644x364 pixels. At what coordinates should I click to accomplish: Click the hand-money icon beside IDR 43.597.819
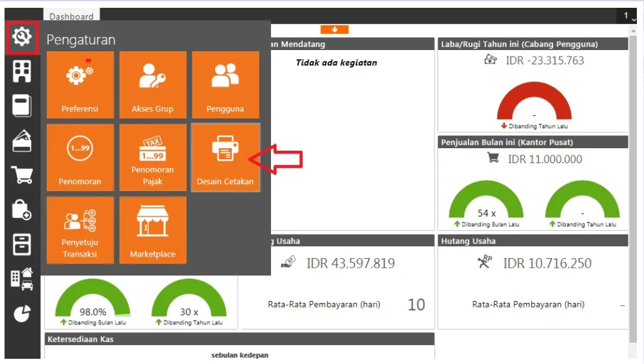click(289, 262)
